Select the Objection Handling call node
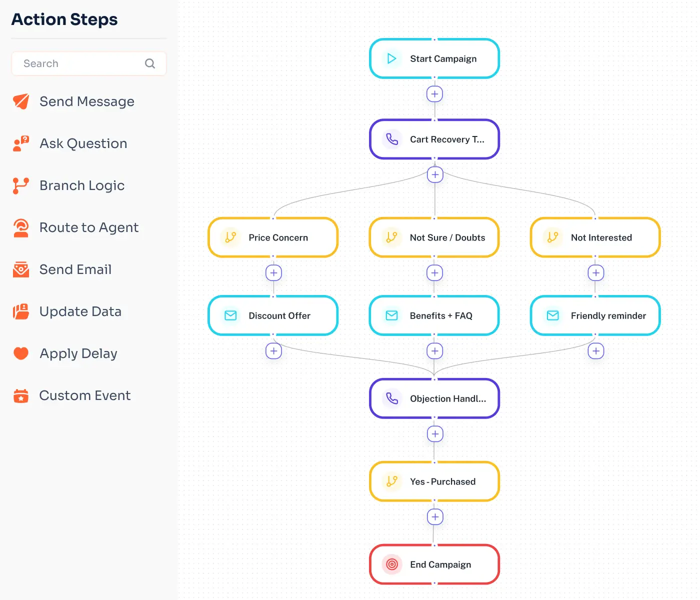The height and width of the screenshot is (600, 700). click(434, 398)
